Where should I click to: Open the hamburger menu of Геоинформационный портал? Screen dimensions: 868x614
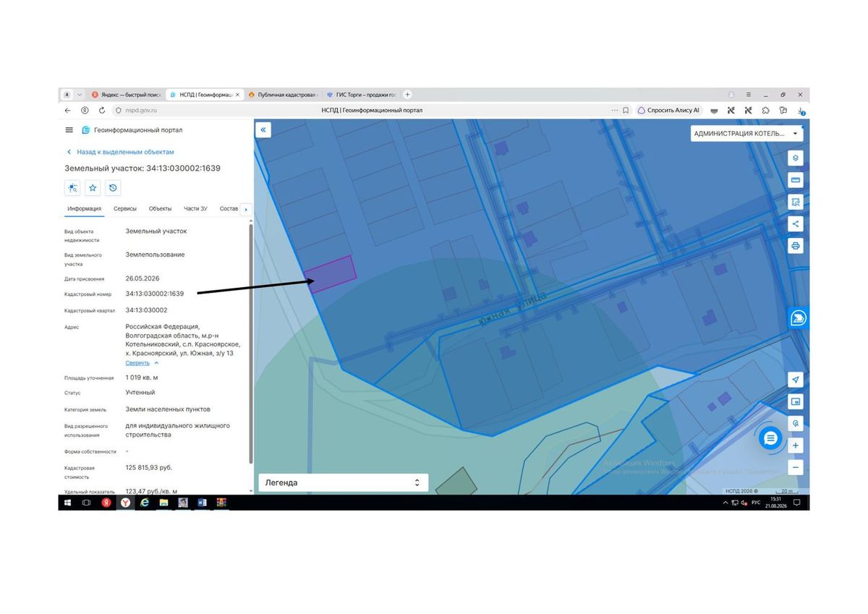69,130
